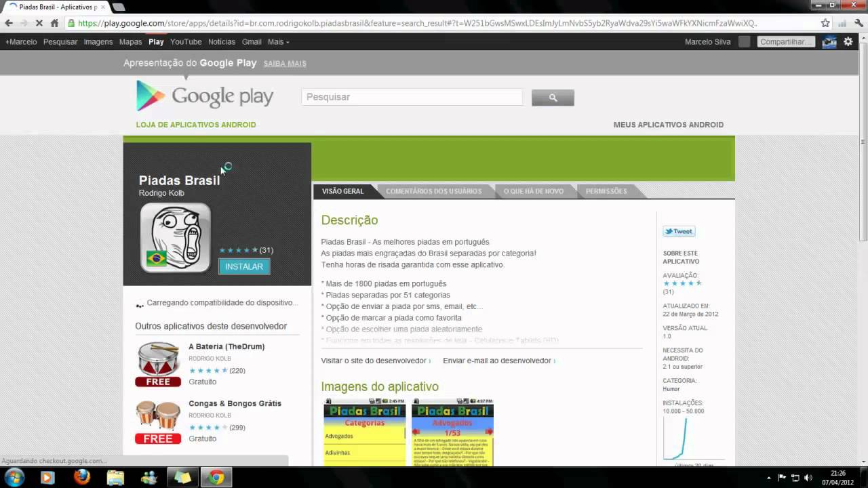Stop loading the page in Chrome toolbar

[x=39, y=23]
